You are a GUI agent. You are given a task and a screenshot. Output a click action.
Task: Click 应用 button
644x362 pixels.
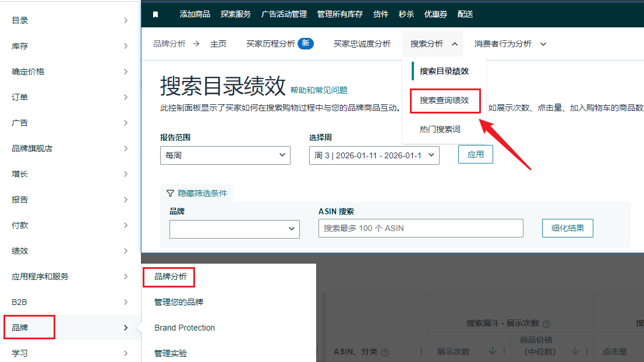tap(476, 154)
